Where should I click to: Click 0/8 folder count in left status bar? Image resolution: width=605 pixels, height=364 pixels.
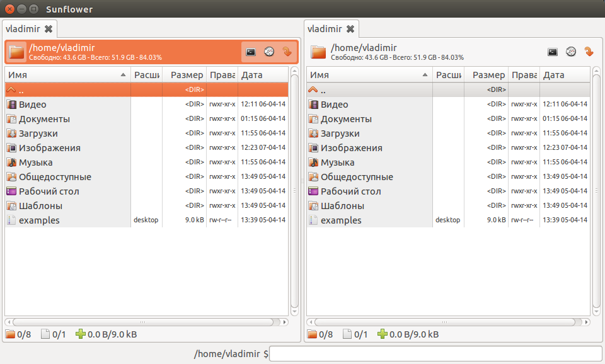[24, 334]
